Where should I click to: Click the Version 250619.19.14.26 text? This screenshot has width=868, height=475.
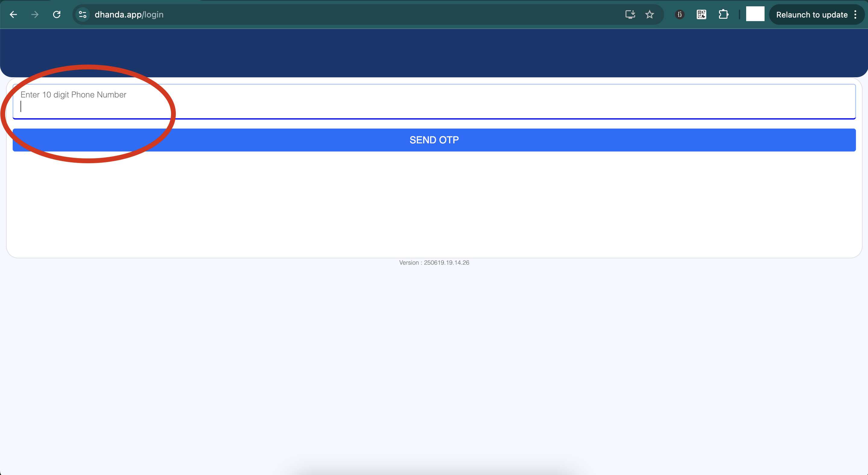434,263
